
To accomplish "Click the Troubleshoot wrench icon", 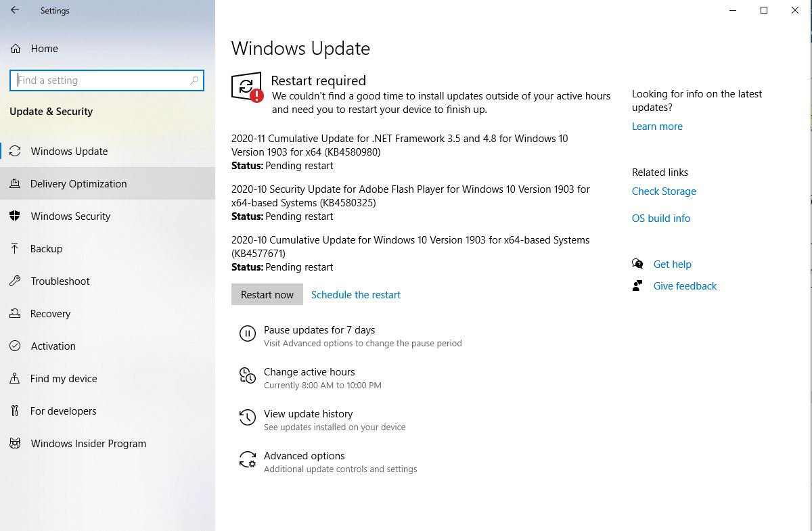I will (x=15, y=281).
